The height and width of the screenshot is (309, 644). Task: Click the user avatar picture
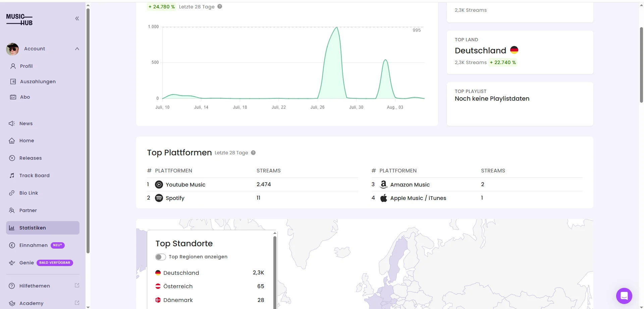coord(12,49)
